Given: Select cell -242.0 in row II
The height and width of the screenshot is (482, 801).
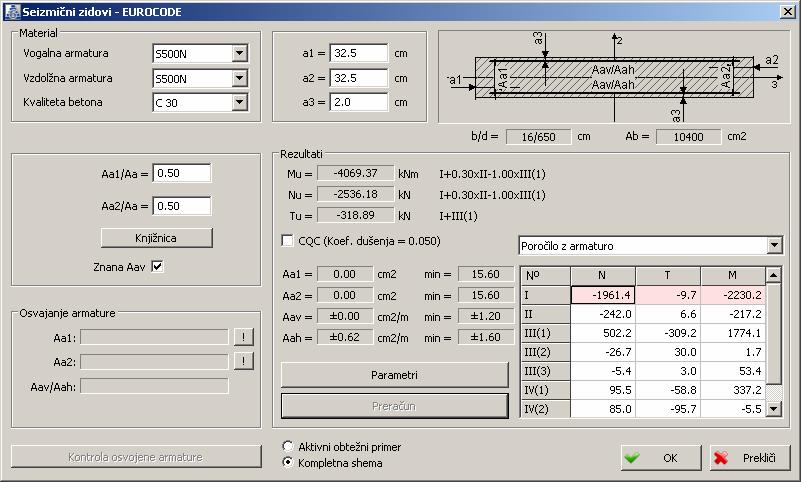Looking at the screenshot, I should pos(603,314).
